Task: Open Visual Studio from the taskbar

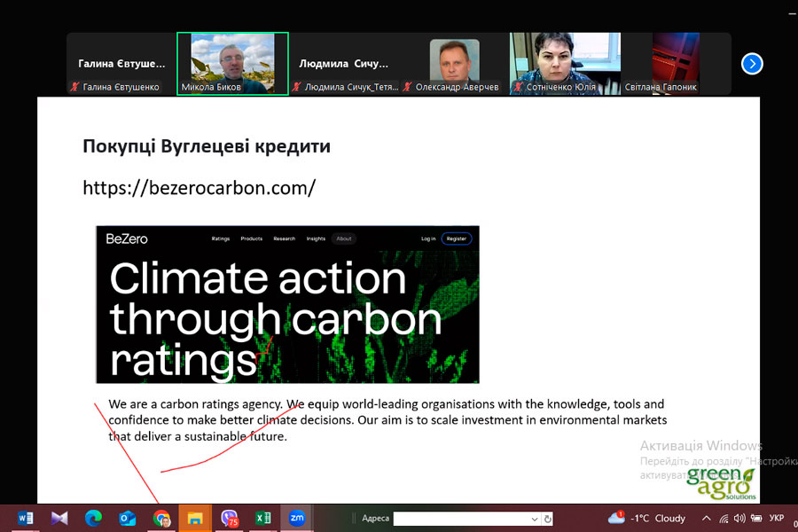Action: (x=59, y=518)
